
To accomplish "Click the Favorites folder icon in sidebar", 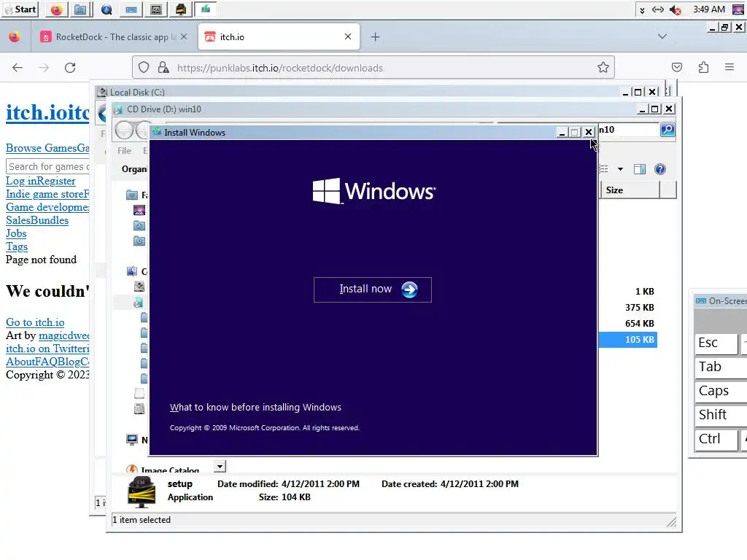I will coord(132,195).
